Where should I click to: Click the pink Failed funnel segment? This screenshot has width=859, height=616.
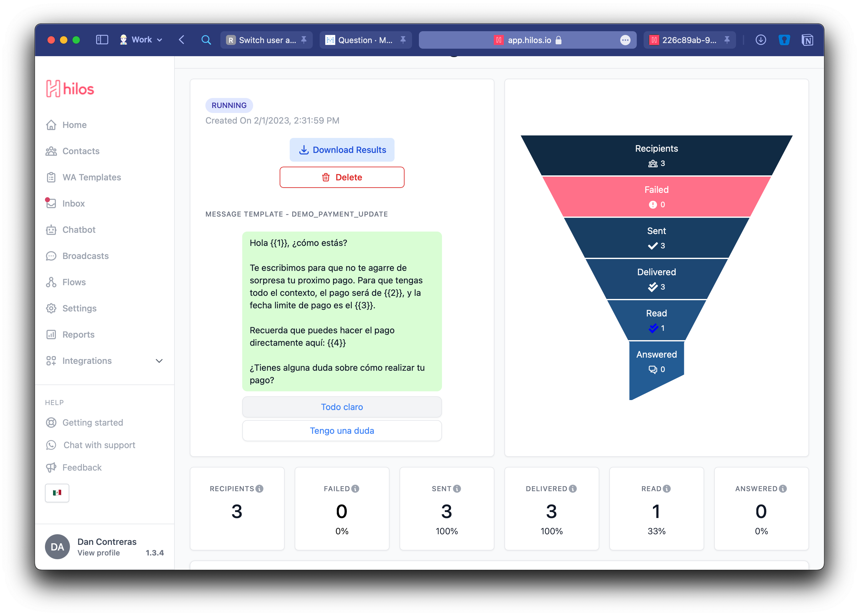656,197
